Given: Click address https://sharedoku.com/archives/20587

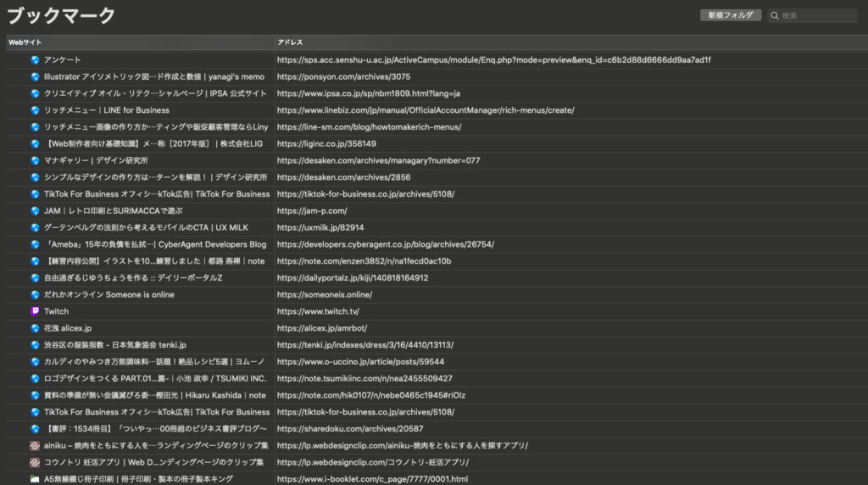Looking at the screenshot, I should 350,428.
